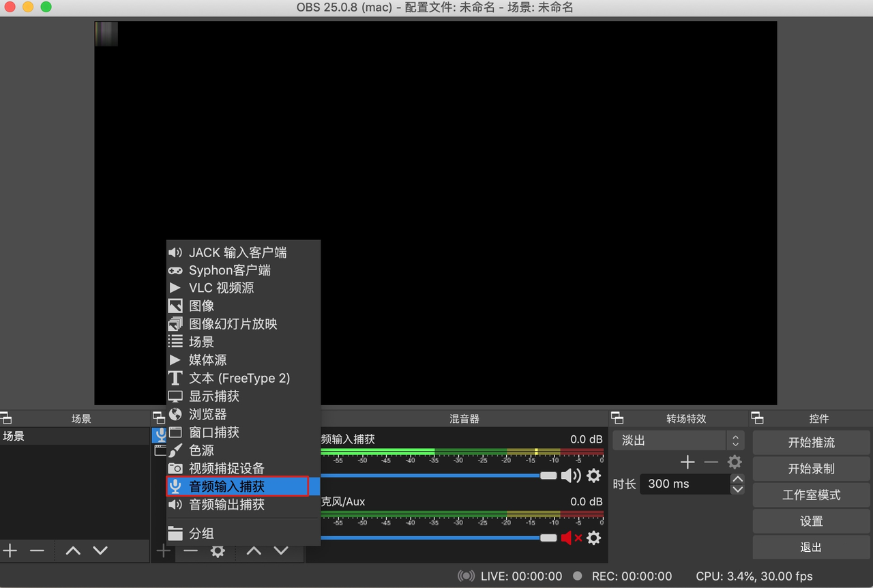This screenshot has width=873, height=588.
Task: Choose Display Capture from source menu
Action: pos(214,396)
